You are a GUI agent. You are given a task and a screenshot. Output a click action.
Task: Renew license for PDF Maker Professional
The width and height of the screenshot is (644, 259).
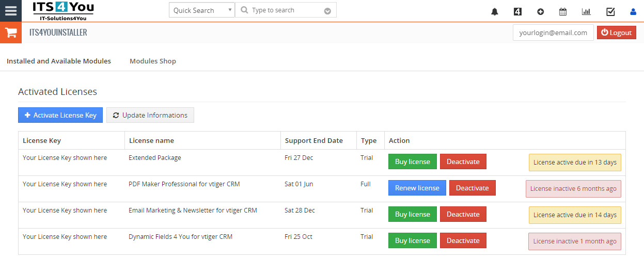(x=417, y=188)
